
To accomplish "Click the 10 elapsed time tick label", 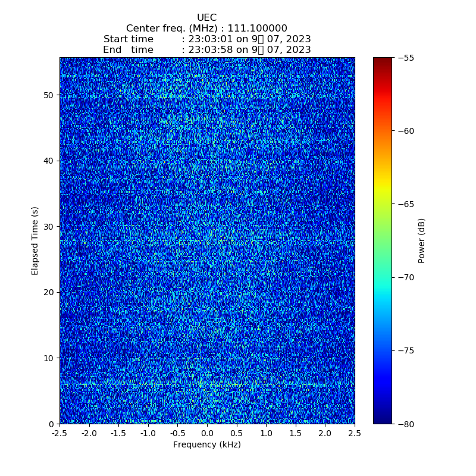I will (x=49, y=358).
